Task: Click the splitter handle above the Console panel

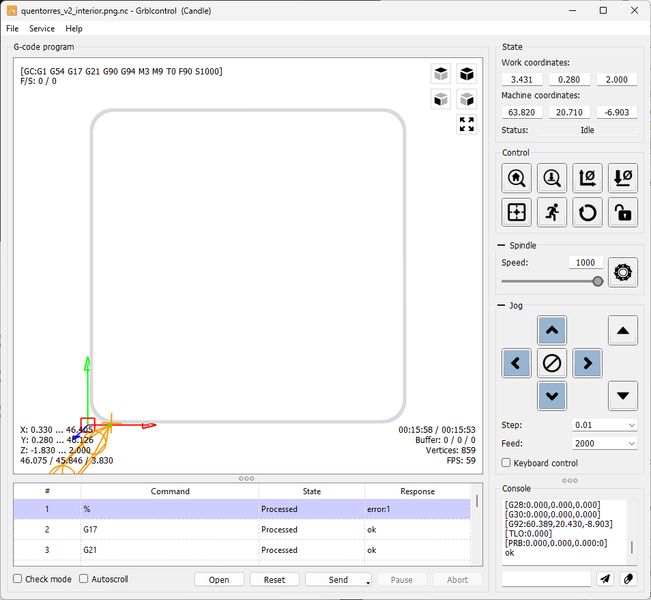Action: 569,480
